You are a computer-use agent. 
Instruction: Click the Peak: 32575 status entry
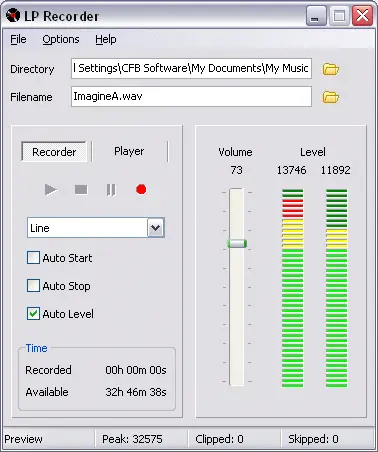132,439
